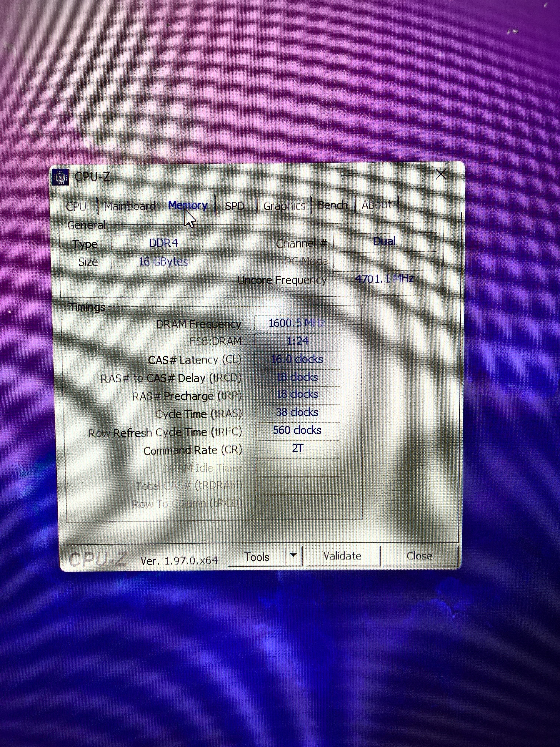Click the Tools button
This screenshot has width=560, height=747.
[x=256, y=557]
